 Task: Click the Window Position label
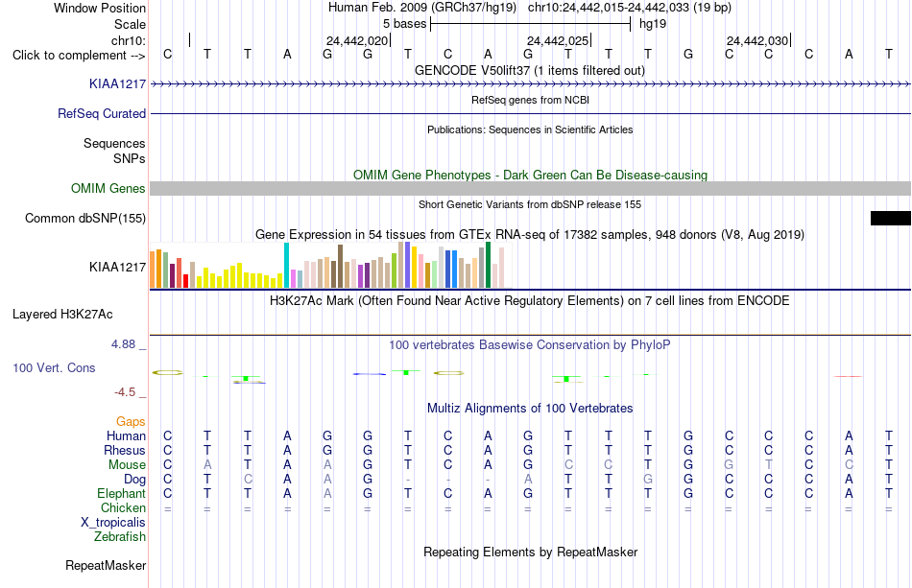coord(100,8)
